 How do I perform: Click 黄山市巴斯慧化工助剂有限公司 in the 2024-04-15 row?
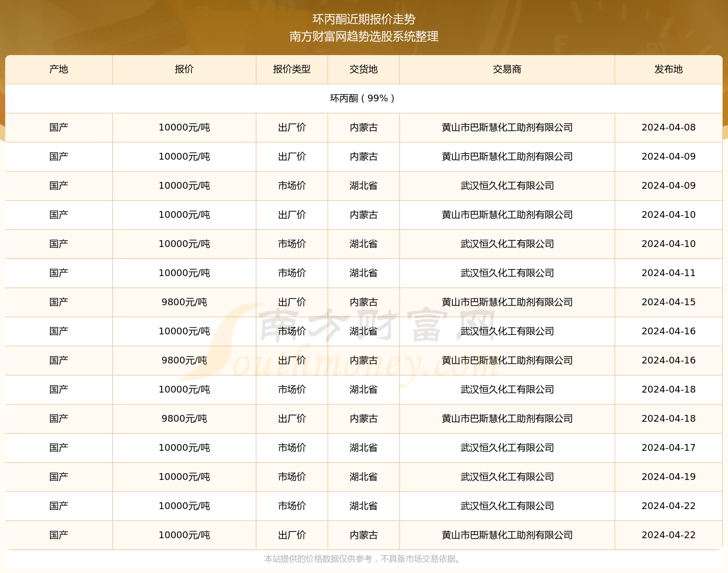click(x=507, y=302)
